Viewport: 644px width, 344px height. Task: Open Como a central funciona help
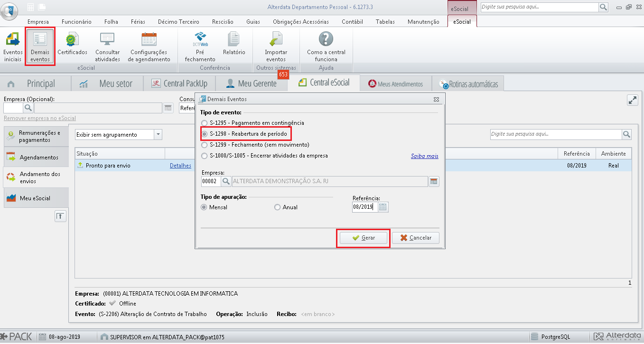[x=326, y=46]
